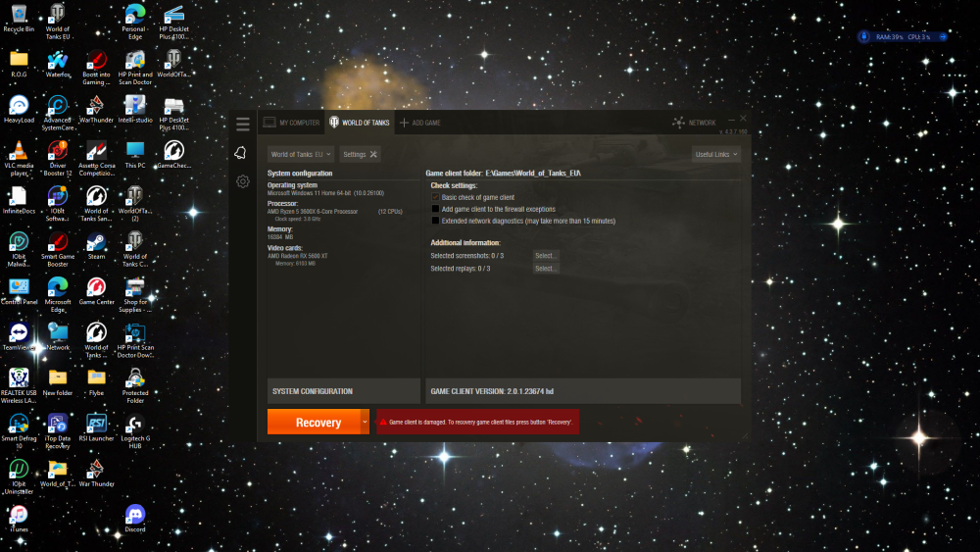Select the Recycle Bin desktop icon
Image resolution: width=980 pixels, height=552 pixels.
(x=19, y=18)
